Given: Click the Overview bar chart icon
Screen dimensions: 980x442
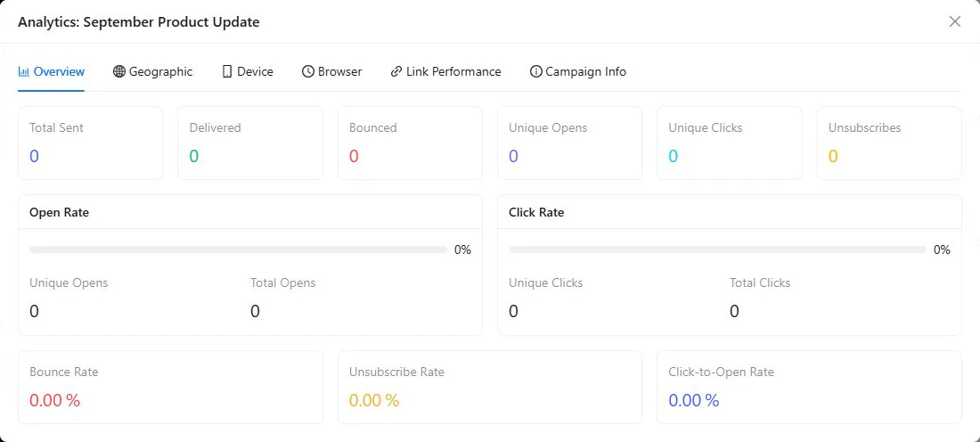Looking at the screenshot, I should tap(24, 71).
